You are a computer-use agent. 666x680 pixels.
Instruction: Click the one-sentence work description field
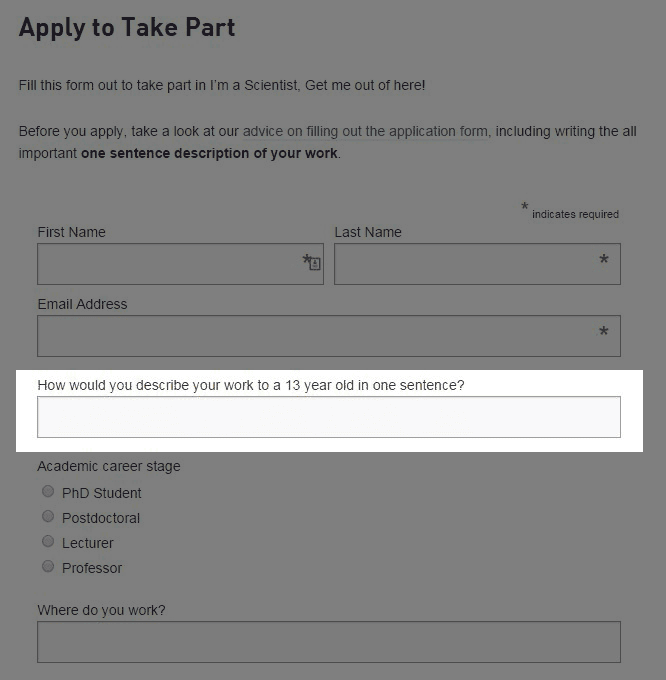(328, 417)
